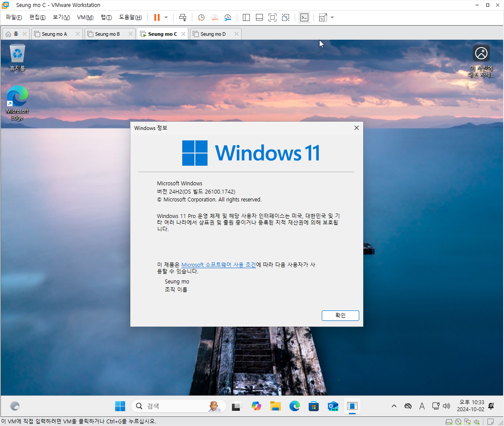Click the CD/DVD drive status icon
This screenshot has width=504, height=426.
tap(458, 422)
